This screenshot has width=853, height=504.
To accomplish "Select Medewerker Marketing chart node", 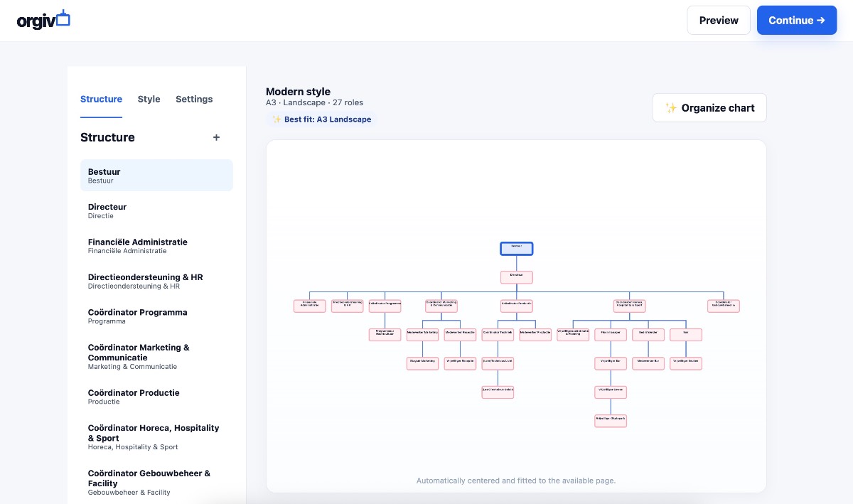I will pyautogui.click(x=422, y=334).
